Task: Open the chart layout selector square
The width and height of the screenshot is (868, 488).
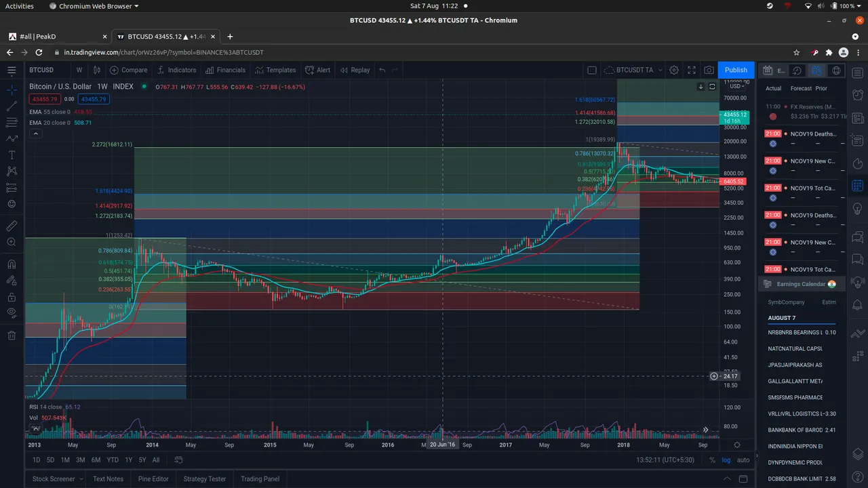Action: pos(592,70)
